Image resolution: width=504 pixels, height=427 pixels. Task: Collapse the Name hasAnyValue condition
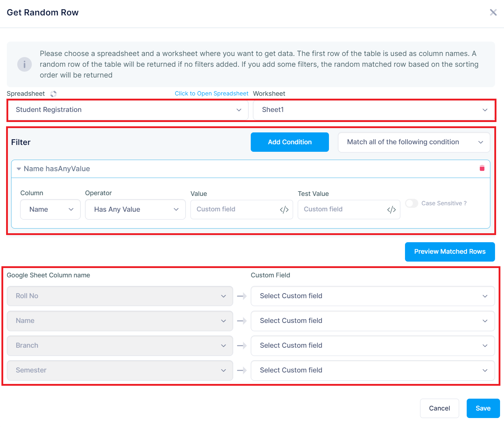[x=19, y=169]
